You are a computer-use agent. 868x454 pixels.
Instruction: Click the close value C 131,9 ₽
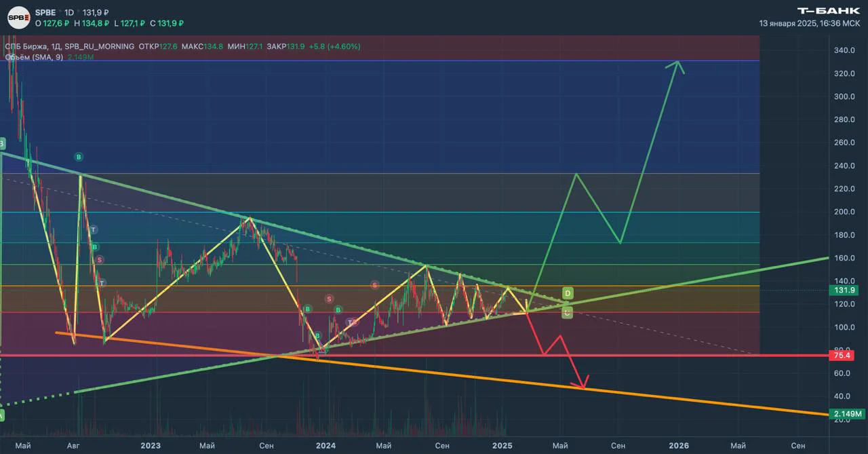(167, 24)
